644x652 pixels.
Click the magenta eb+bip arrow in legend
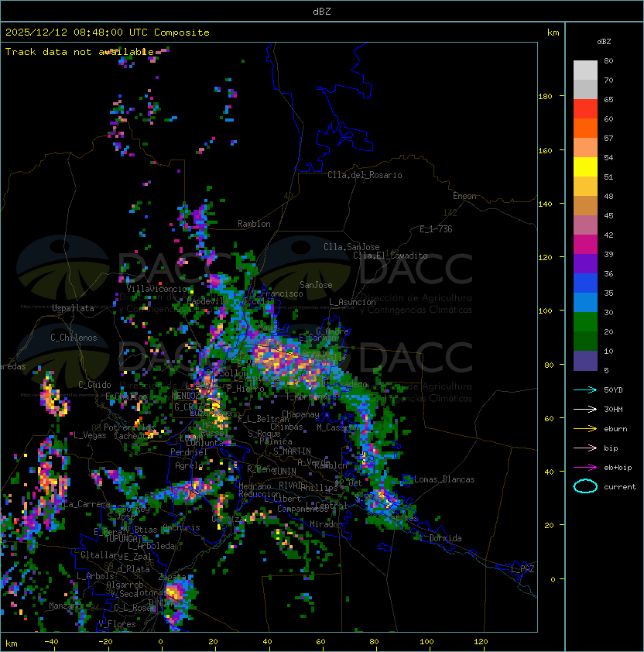click(x=585, y=468)
